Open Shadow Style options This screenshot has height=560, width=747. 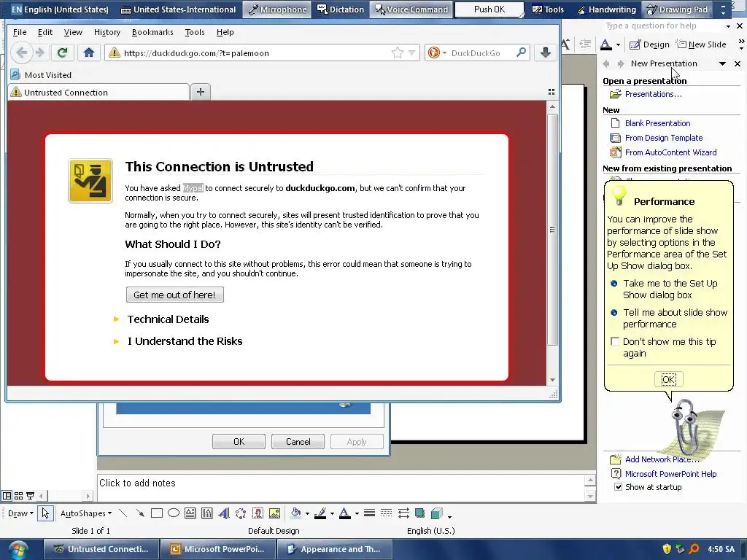click(419, 513)
